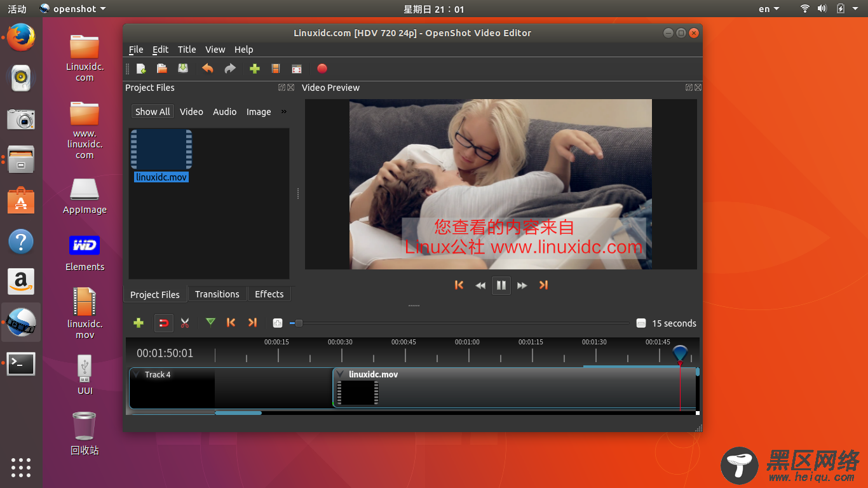
Task: Open the File menu
Action: (x=136, y=50)
